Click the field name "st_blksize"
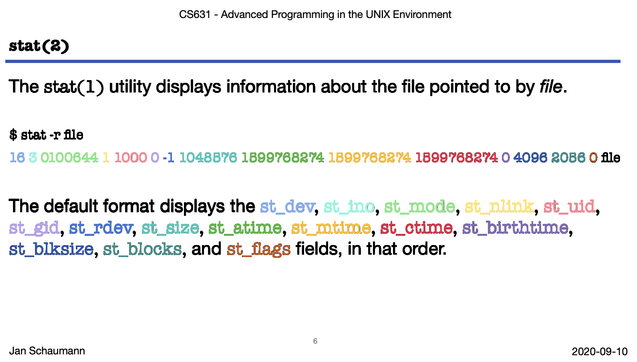 [51, 249]
